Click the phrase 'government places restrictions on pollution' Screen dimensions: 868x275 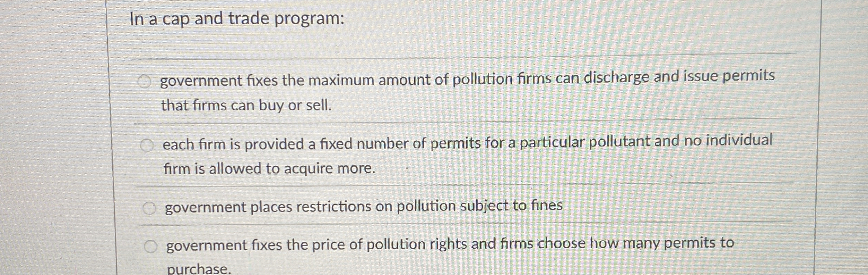click(311, 207)
